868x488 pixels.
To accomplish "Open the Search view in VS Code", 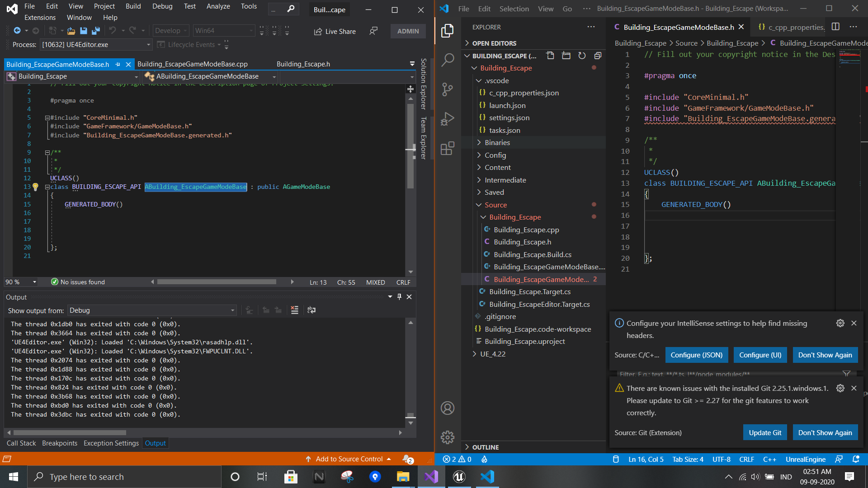I will click(447, 59).
